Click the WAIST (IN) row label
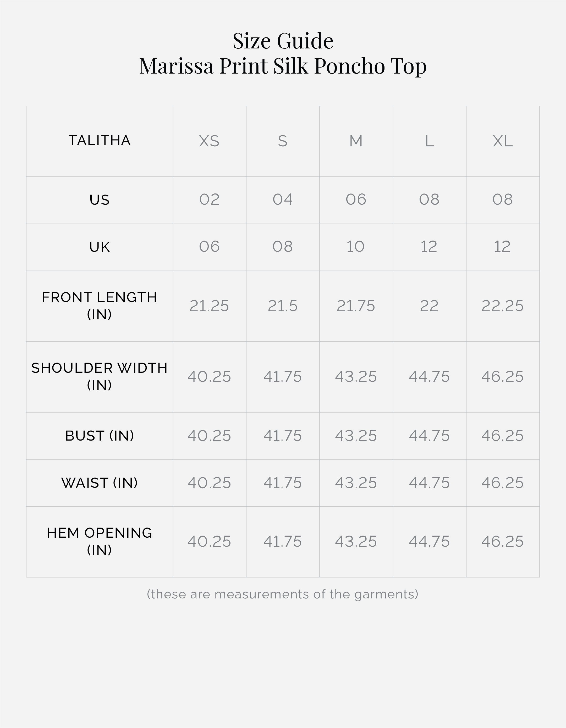Screen dimensions: 566x728 [99, 483]
